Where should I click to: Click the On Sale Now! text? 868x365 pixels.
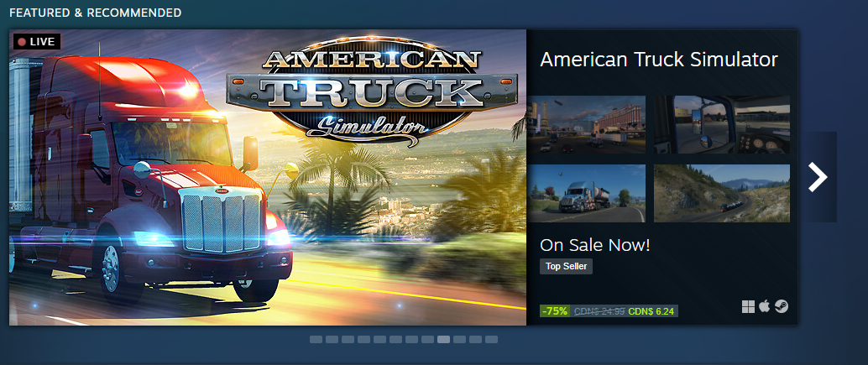tap(595, 245)
